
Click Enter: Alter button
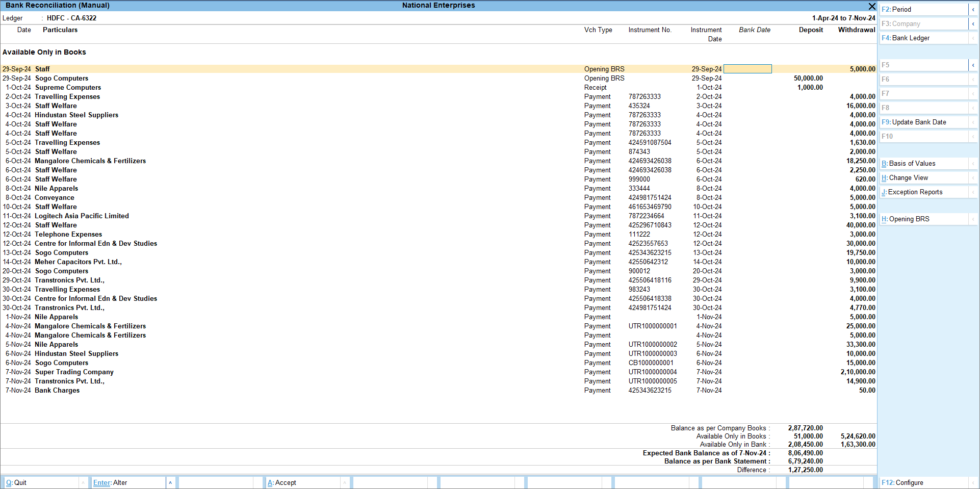(x=128, y=482)
